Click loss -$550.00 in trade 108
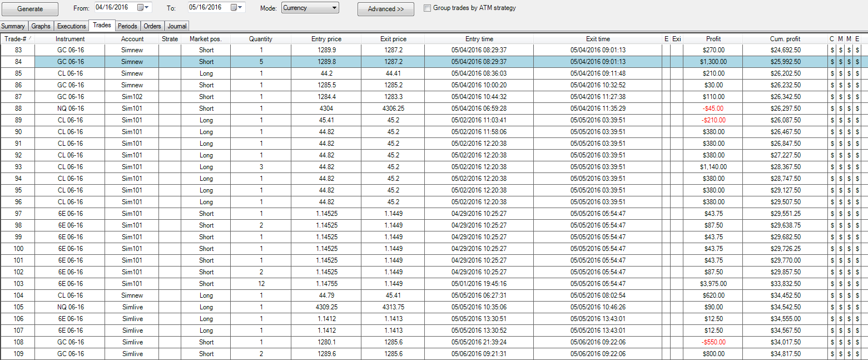This screenshot has height=360, width=868. pyautogui.click(x=713, y=342)
